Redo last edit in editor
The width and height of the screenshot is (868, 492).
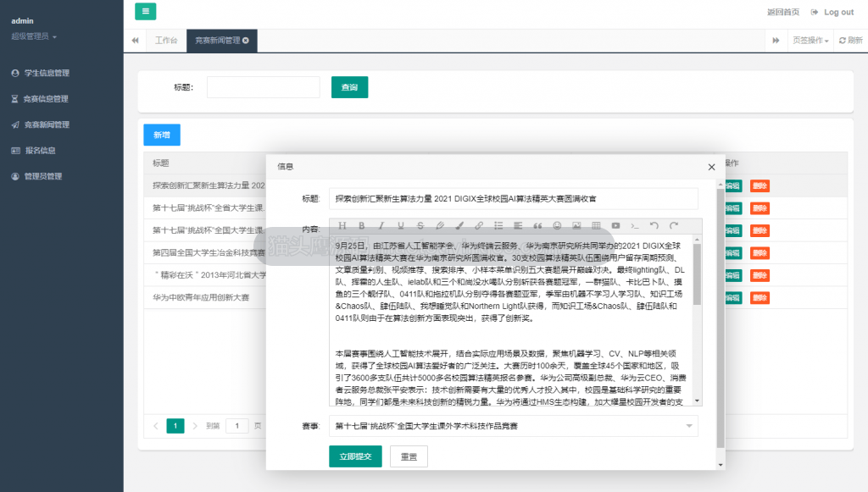tap(674, 225)
